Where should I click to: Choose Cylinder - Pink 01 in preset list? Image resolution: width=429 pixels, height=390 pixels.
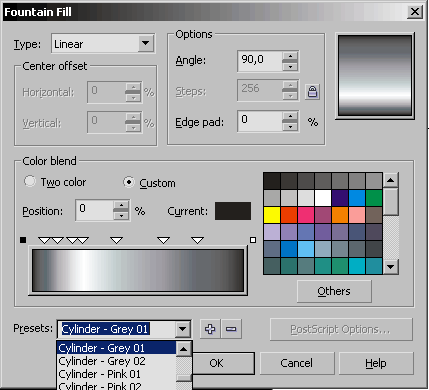click(x=116, y=374)
